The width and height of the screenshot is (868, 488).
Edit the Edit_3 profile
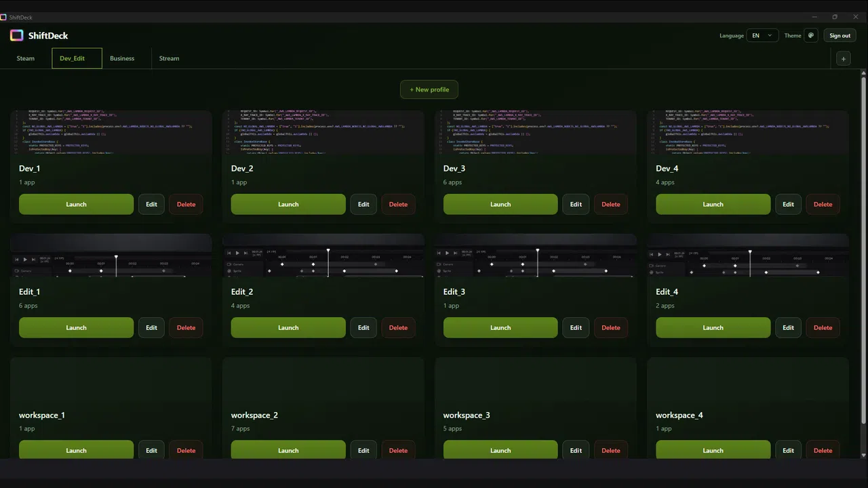[576, 327]
